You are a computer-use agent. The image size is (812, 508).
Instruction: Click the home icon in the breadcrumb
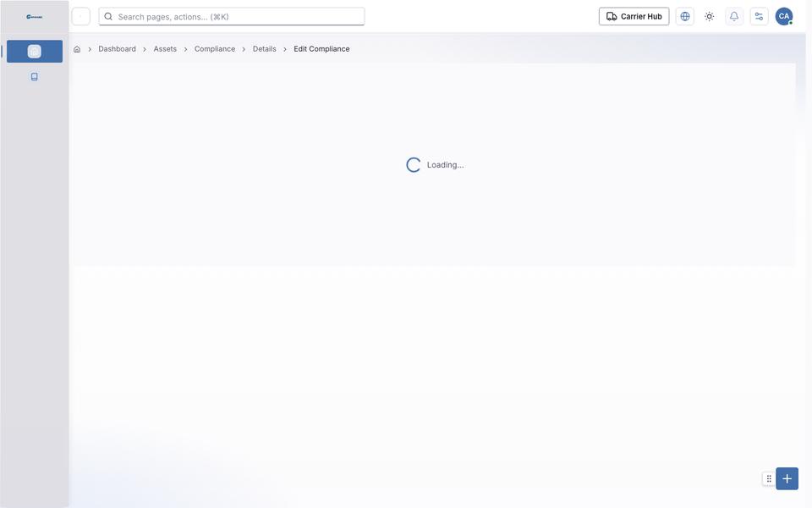77,49
